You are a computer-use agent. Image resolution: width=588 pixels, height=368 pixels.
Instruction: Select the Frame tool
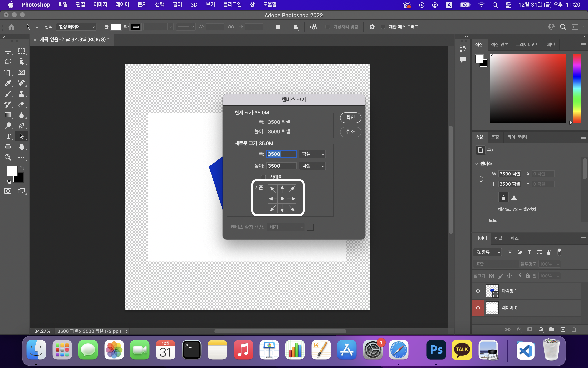point(22,73)
